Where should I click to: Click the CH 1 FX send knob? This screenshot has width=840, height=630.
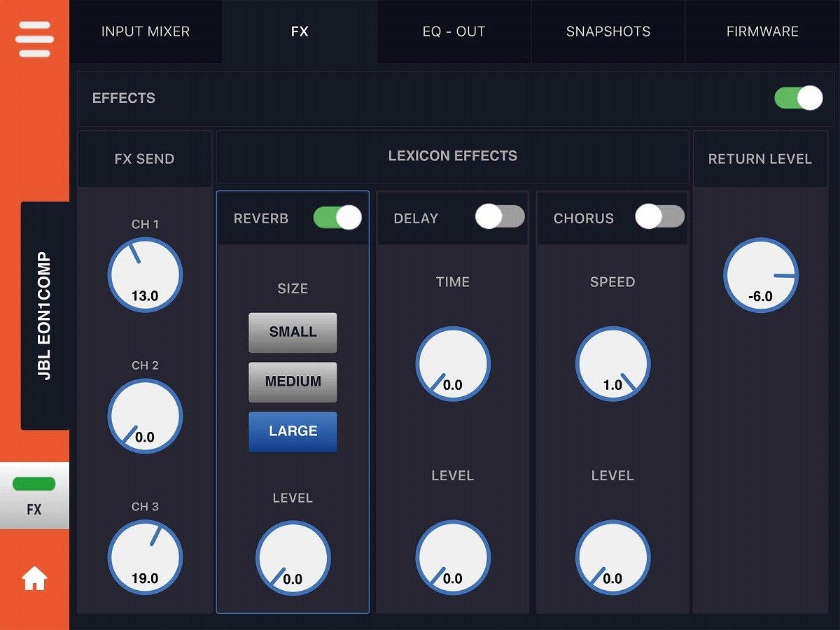145,275
